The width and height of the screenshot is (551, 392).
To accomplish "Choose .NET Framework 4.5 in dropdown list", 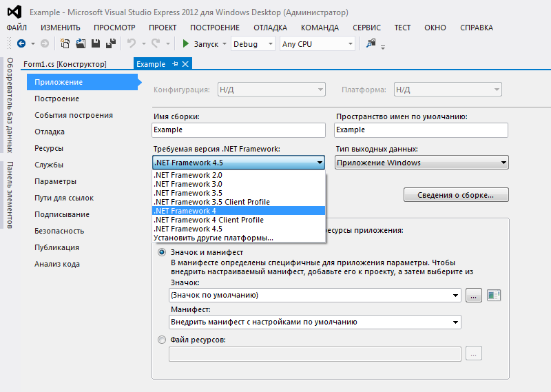I will (238, 229).
